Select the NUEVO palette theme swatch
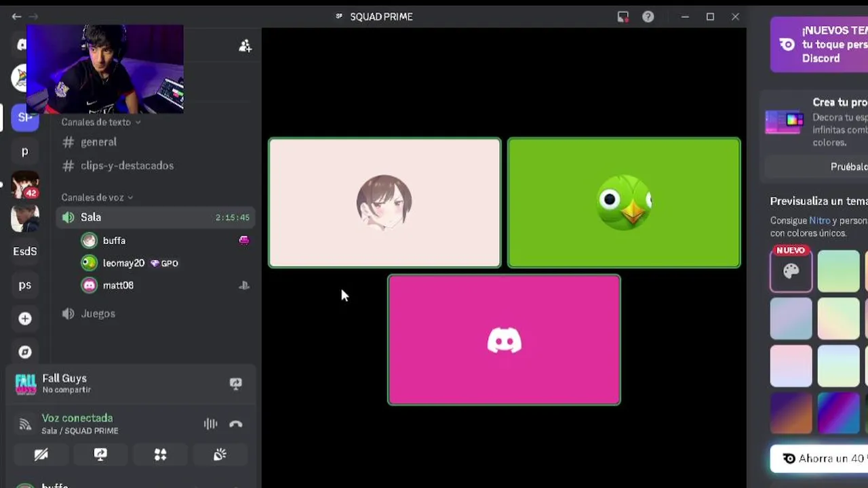This screenshot has width=868, height=488. (791, 271)
